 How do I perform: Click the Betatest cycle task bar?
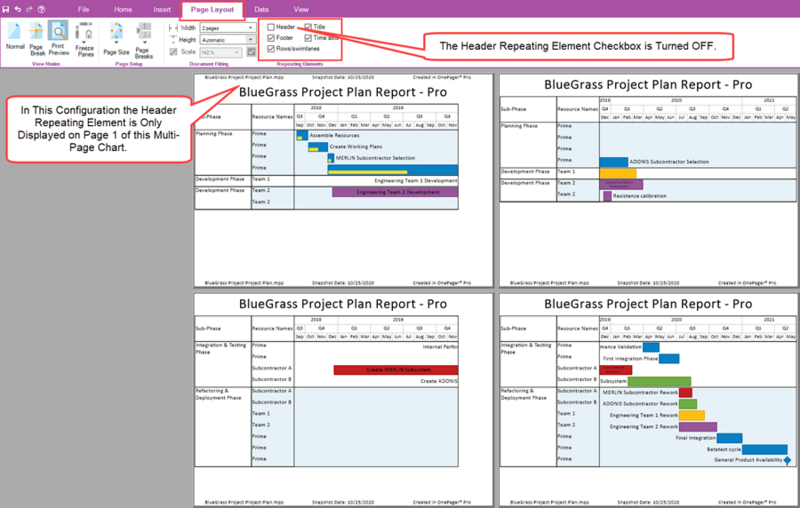764,449
